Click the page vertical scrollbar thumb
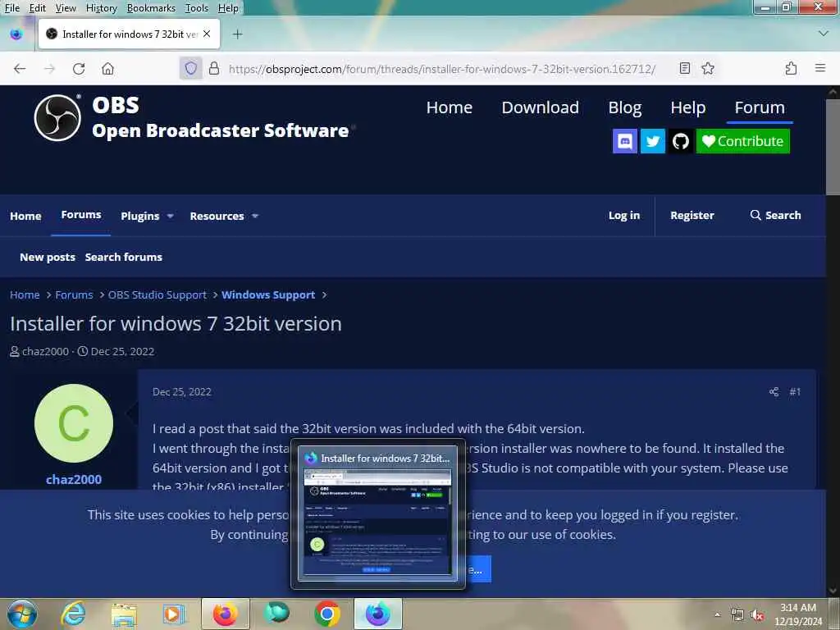The width and height of the screenshot is (840, 630). (833, 146)
